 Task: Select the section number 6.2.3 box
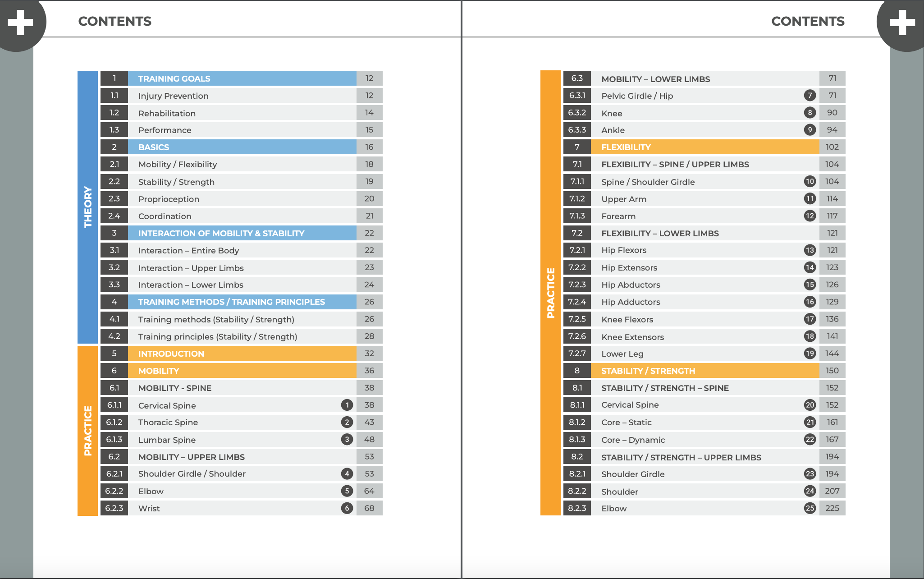[114, 508]
